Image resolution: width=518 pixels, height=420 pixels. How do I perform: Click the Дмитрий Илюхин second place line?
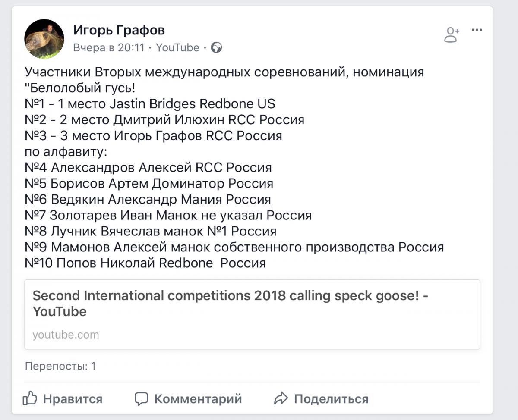point(164,120)
